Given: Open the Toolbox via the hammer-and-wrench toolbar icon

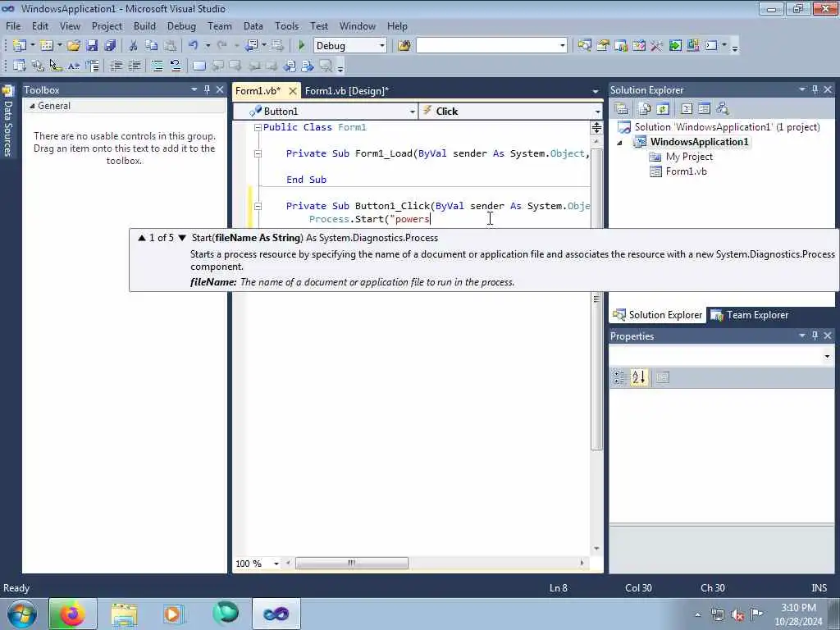Looking at the screenshot, I should pyautogui.click(x=656, y=46).
